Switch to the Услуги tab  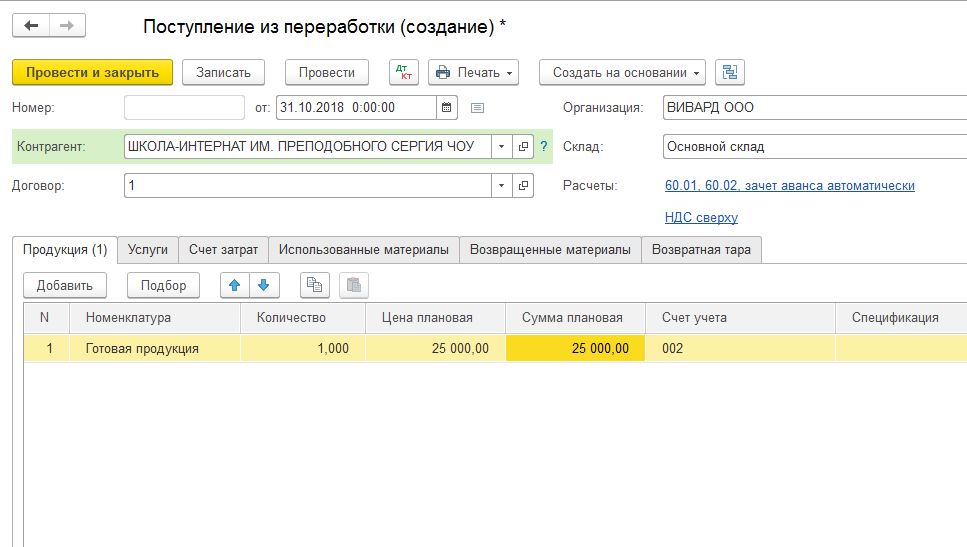147,250
